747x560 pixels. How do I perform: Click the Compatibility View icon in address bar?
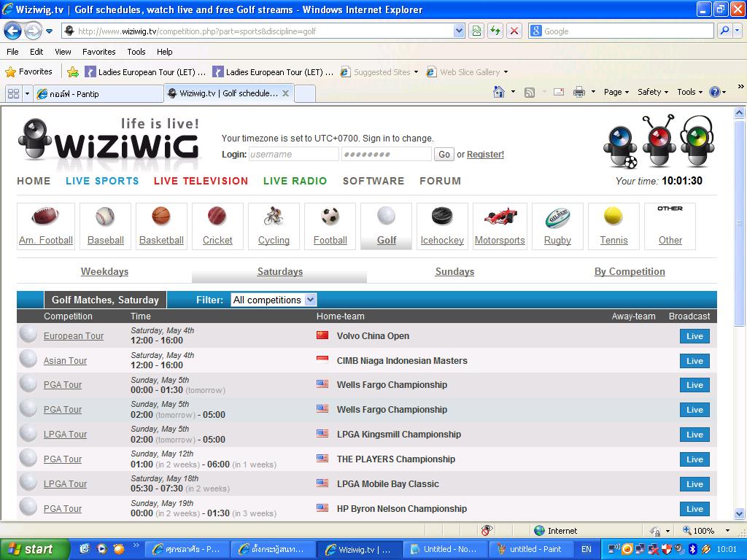point(476,31)
